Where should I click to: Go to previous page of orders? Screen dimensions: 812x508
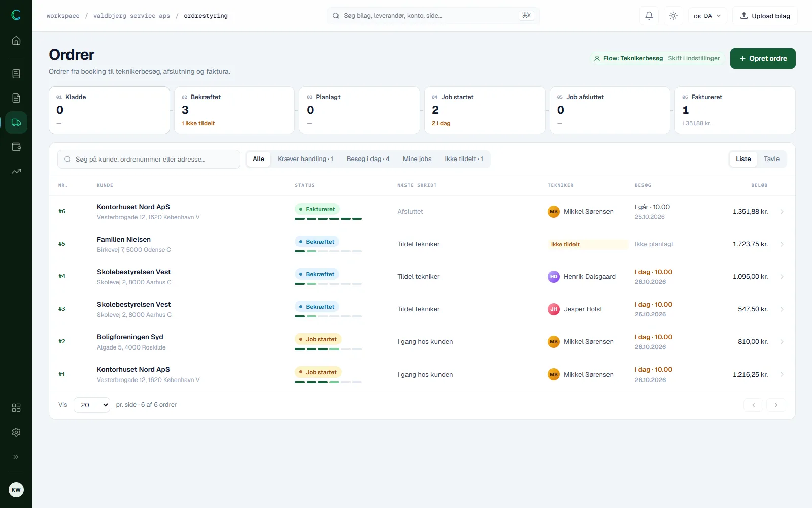pos(754,405)
